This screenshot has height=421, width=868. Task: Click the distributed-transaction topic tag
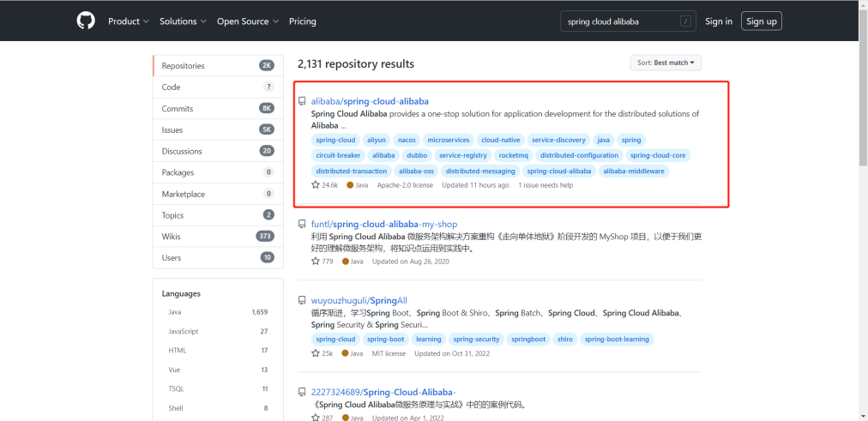coord(352,171)
